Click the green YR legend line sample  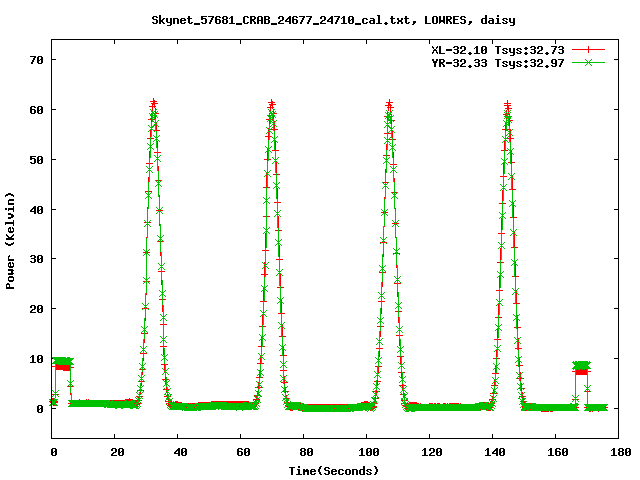[x=588, y=63]
